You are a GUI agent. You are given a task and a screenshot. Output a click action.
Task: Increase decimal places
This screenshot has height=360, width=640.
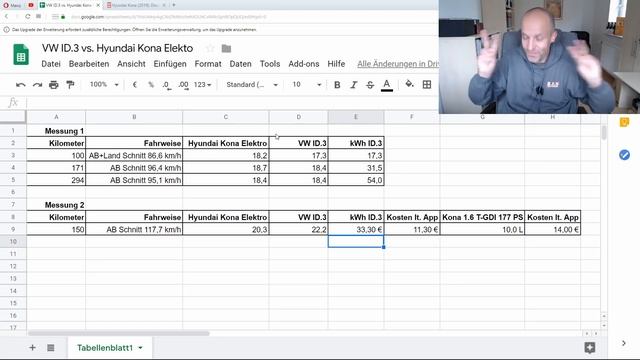183,85
